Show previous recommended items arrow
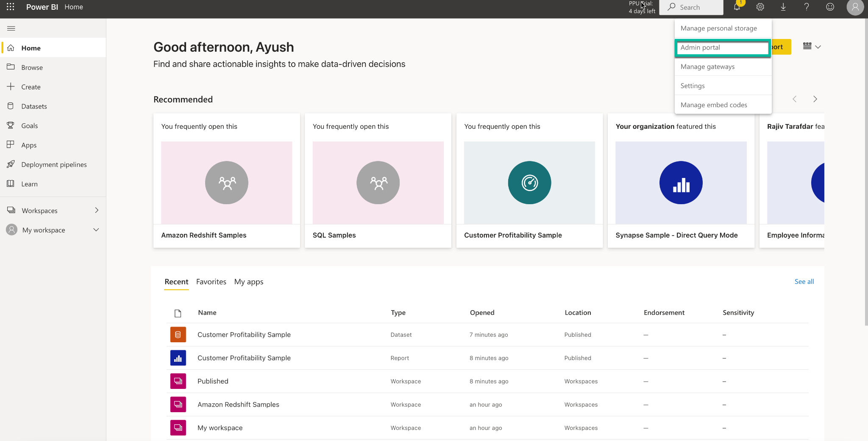The height and width of the screenshot is (441, 868). point(795,99)
